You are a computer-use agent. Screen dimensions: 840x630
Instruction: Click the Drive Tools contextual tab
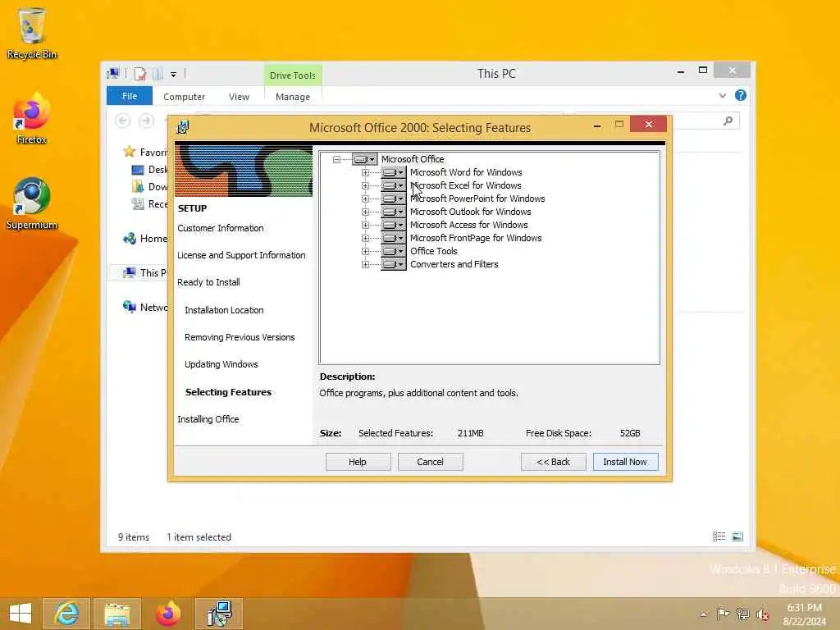coord(293,75)
